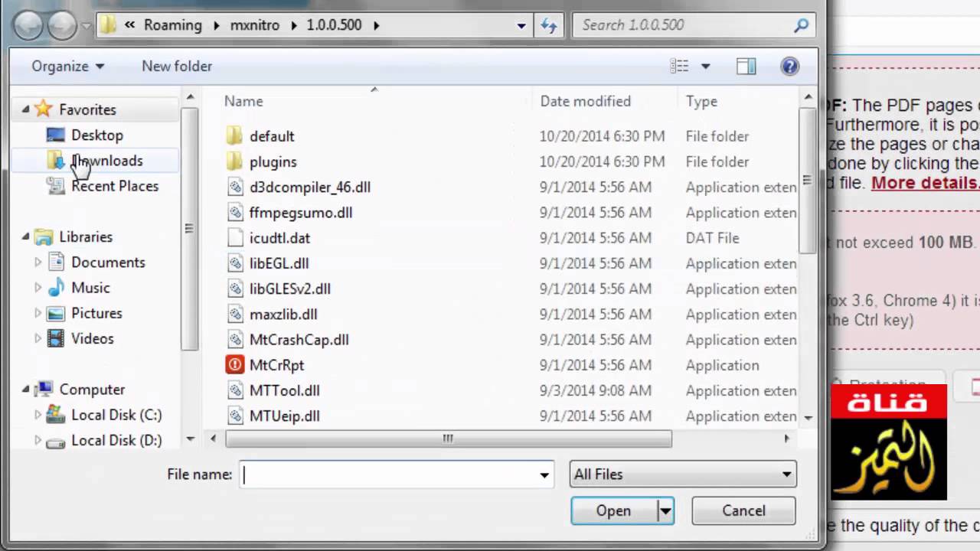This screenshot has height=551, width=980.
Task: Click the MTTool.dll file icon
Action: point(235,390)
